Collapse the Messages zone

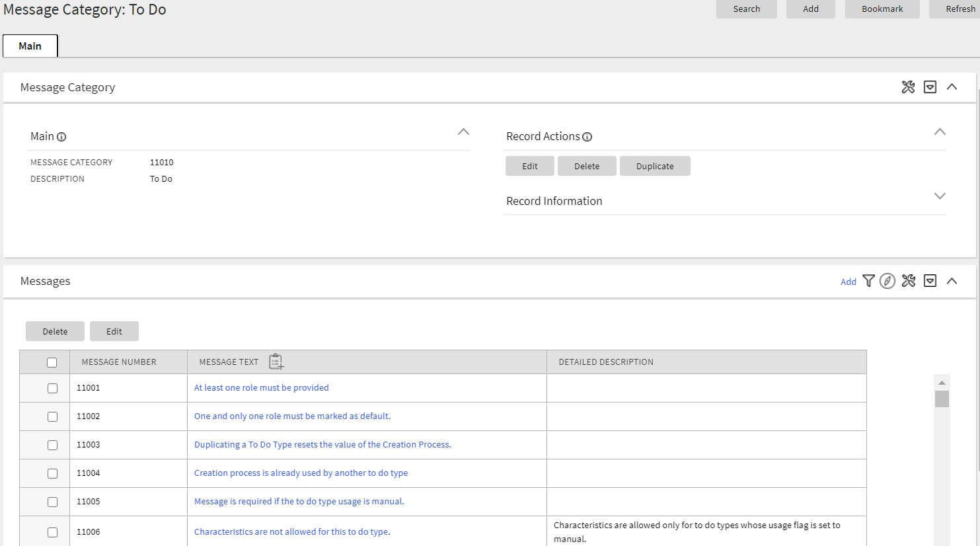pos(952,281)
